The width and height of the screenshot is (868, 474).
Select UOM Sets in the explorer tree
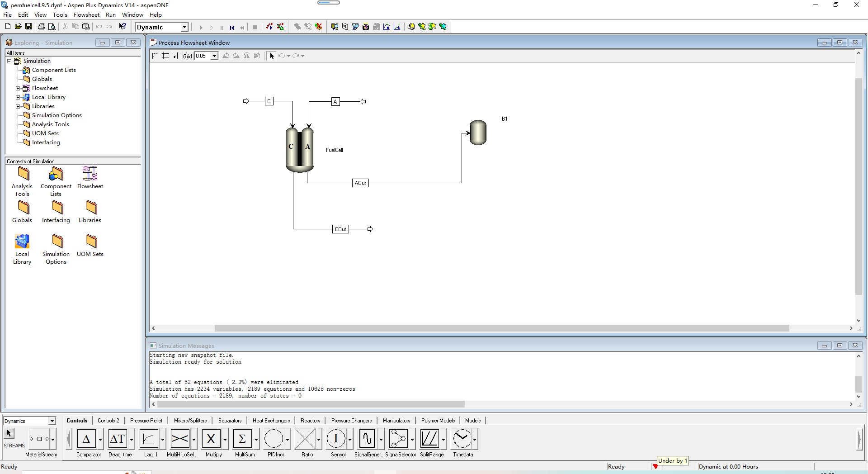[x=45, y=133]
